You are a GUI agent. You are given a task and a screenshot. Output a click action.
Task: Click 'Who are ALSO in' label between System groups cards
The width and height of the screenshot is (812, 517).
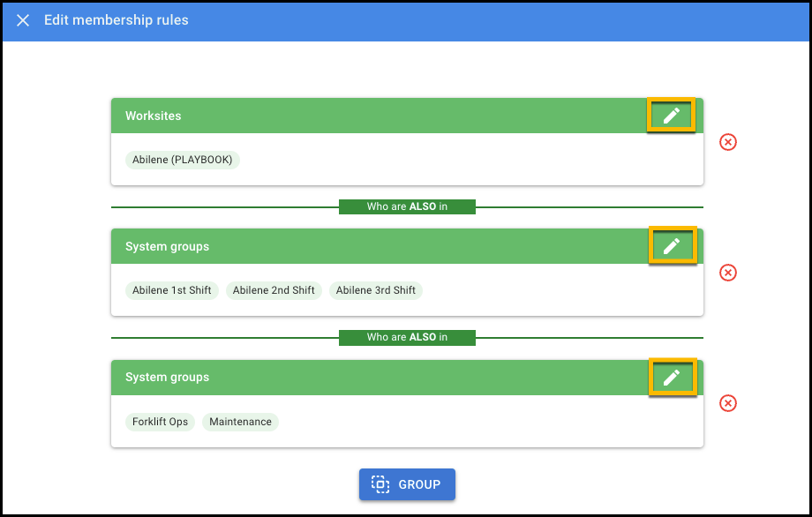point(407,338)
